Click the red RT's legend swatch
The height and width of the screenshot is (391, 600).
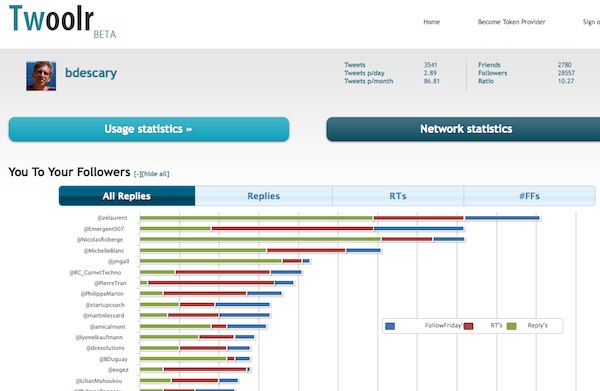469,326
